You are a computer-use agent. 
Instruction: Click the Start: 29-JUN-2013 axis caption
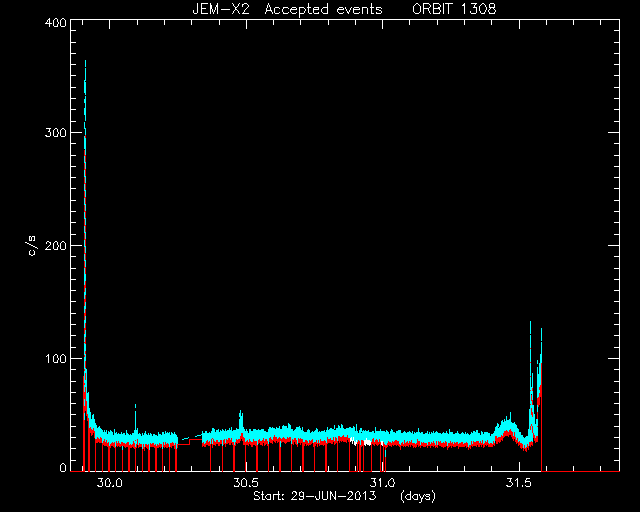tap(314, 496)
